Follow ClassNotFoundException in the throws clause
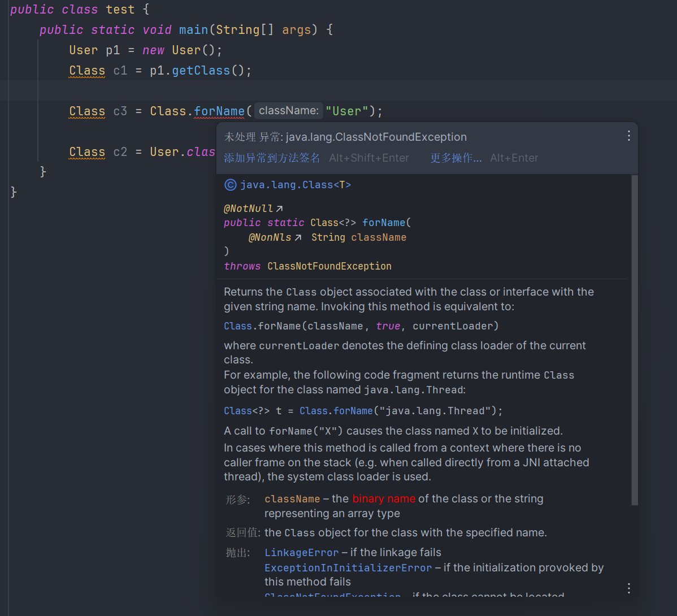The width and height of the screenshot is (677, 616). 329,266
